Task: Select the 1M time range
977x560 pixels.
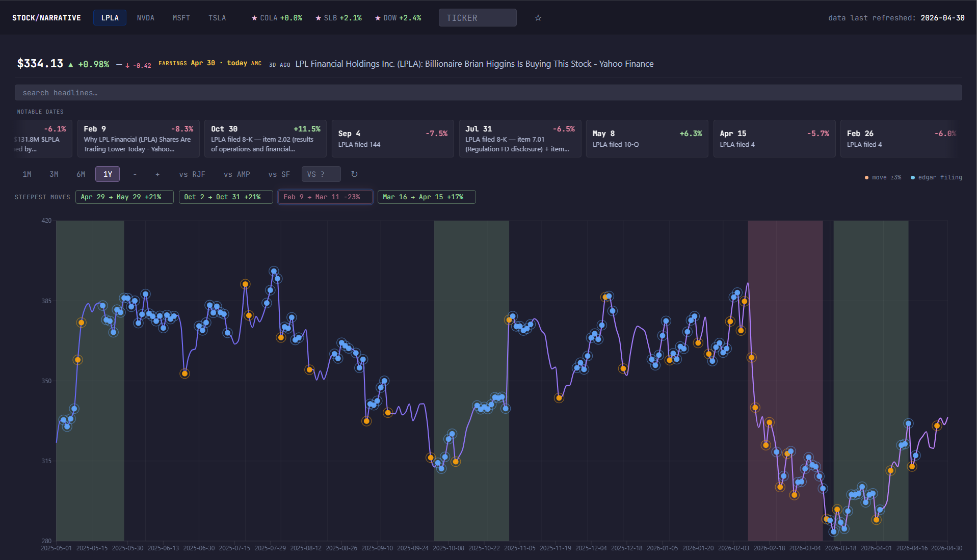Action: tap(27, 174)
